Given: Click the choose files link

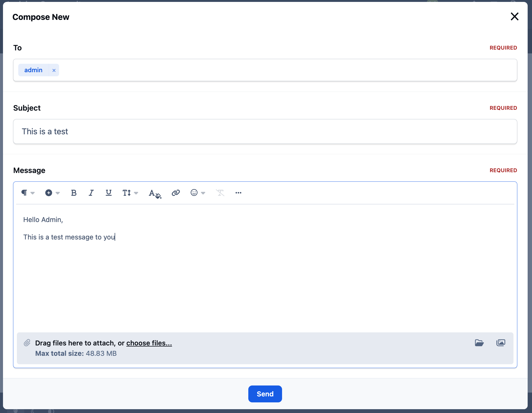Looking at the screenshot, I should pos(149,343).
